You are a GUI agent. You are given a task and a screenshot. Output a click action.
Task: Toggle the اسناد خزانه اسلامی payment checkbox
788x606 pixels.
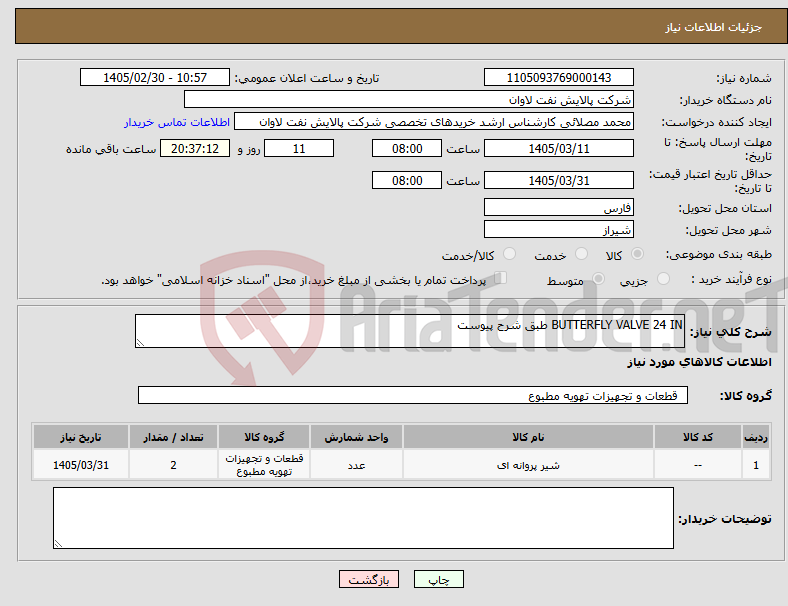click(501, 278)
